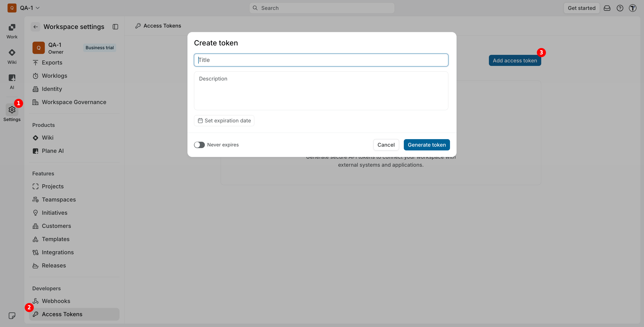Open Wiki from the left rail
The height and width of the screenshot is (327, 644).
[12, 57]
